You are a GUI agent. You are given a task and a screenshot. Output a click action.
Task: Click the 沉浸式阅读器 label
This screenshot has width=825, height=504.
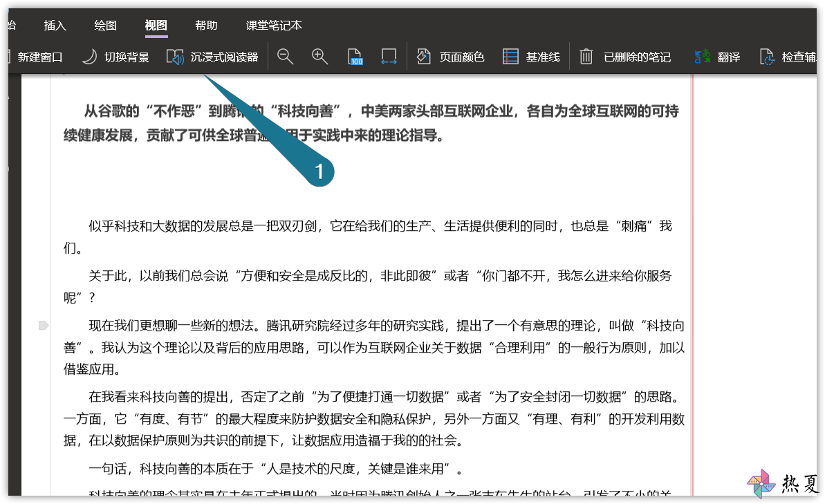click(224, 57)
